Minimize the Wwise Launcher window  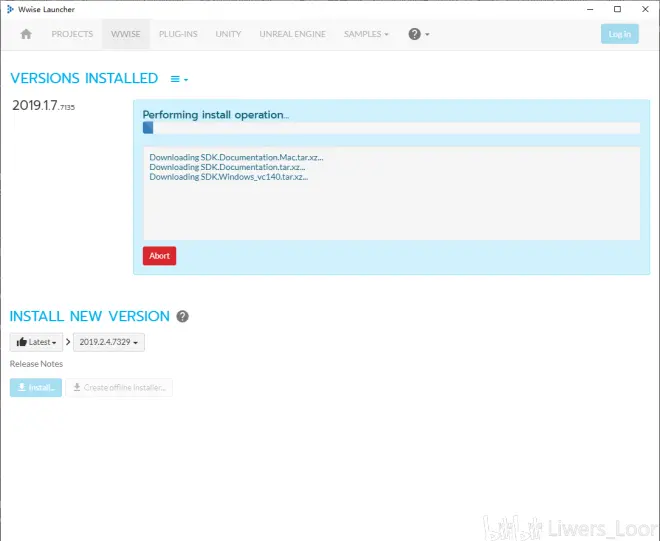590,9
